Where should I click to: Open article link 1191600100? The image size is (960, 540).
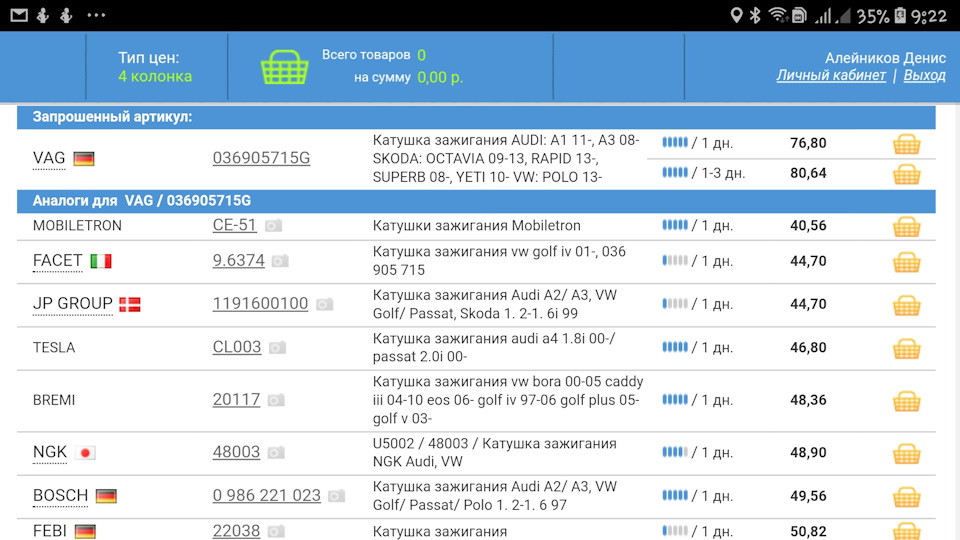click(260, 304)
